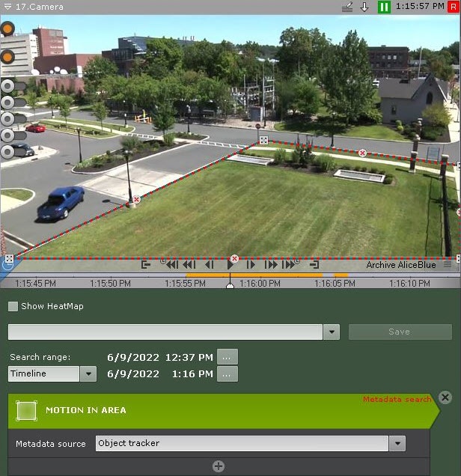Click the timeline position marker
461x476 pixels.
click(x=230, y=284)
